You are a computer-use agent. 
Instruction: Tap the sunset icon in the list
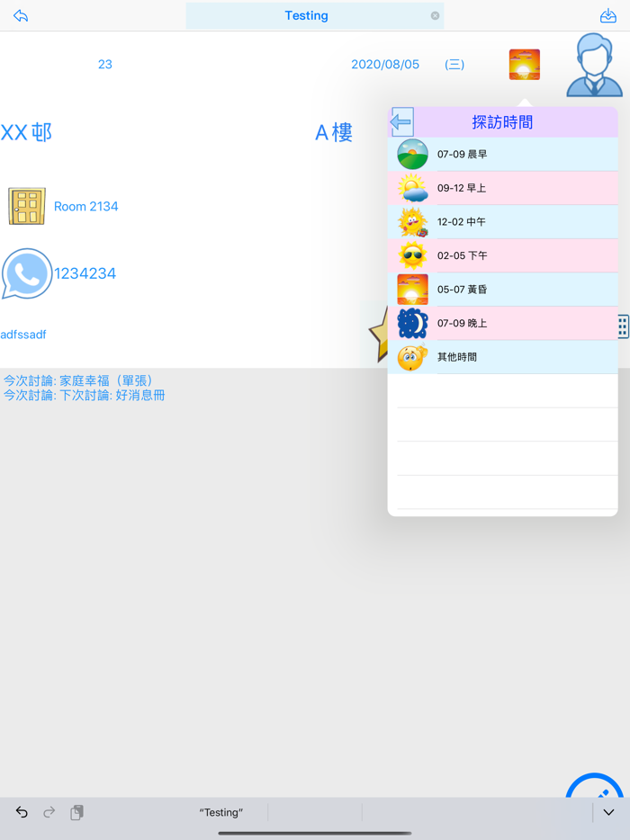click(412, 290)
